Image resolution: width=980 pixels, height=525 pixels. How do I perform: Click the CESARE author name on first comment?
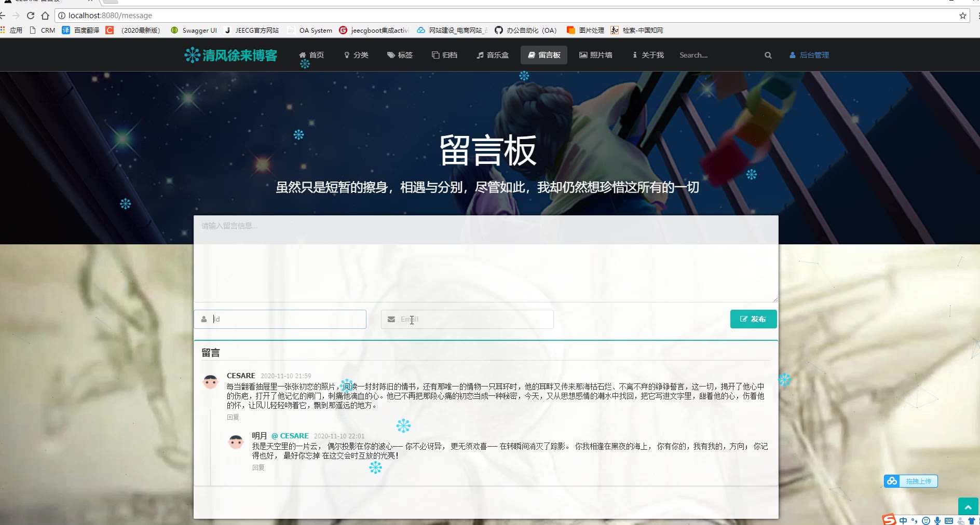[241, 376]
